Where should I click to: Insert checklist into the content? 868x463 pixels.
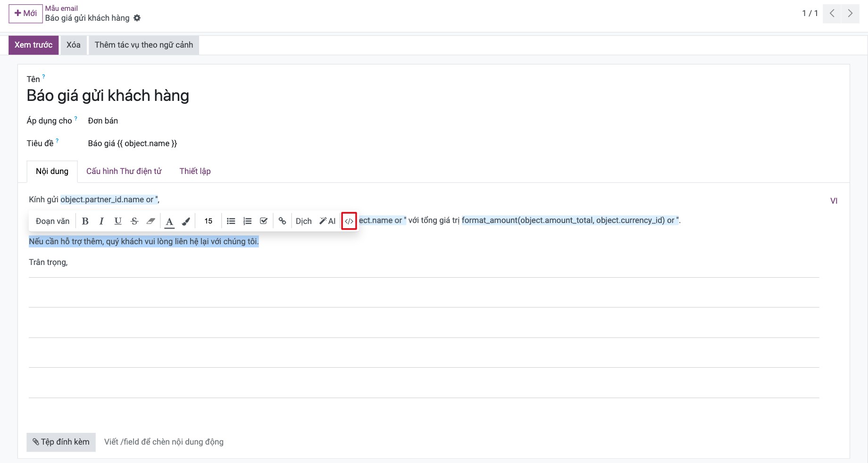pyautogui.click(x=264, y=221)
